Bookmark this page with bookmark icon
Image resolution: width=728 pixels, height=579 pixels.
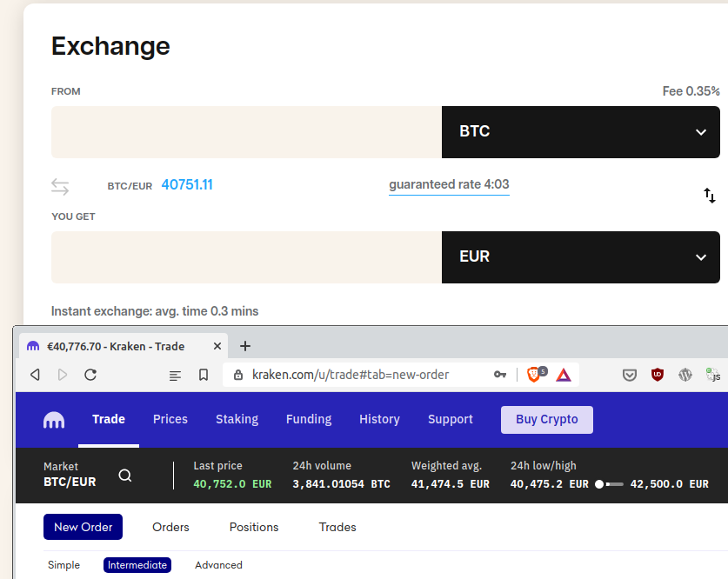[204, 375]
